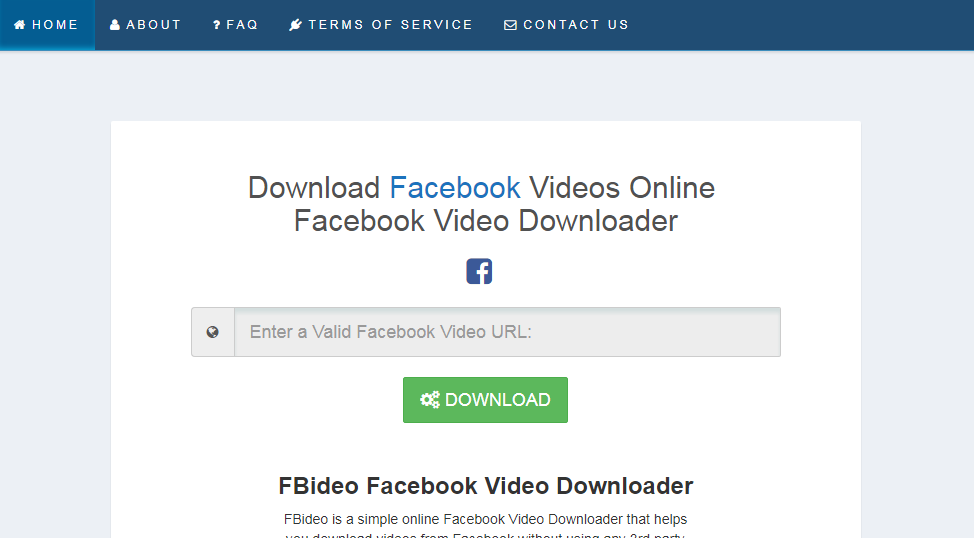Click the Download Facebook Videos Online title
974x538 pixels.
click(x=481, y=188)
